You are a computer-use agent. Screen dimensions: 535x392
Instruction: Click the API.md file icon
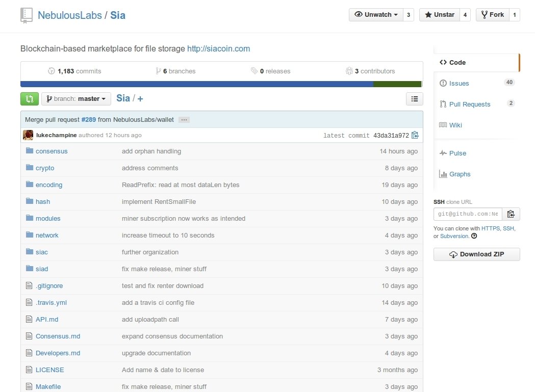pyautogui.click(x=29, y=319)
